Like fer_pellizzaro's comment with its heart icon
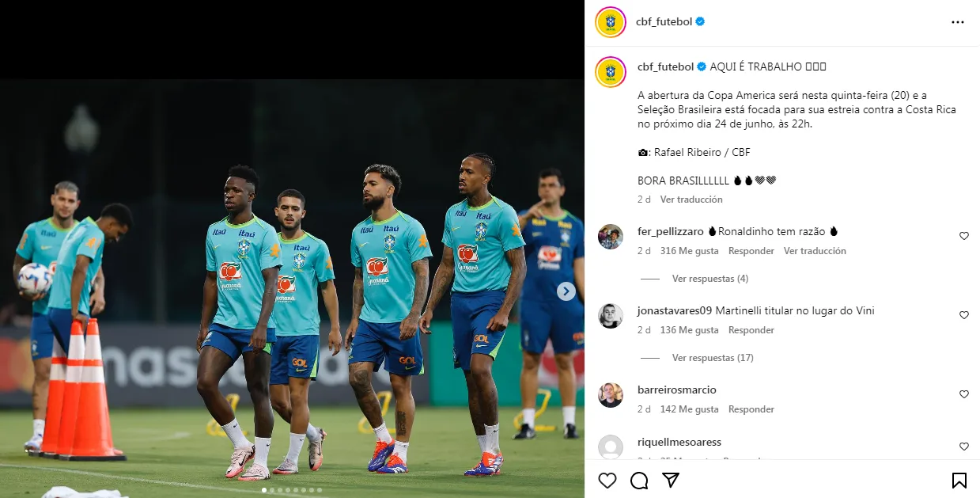The height and width of the screenshot is (498, 980). coord(963,235)
